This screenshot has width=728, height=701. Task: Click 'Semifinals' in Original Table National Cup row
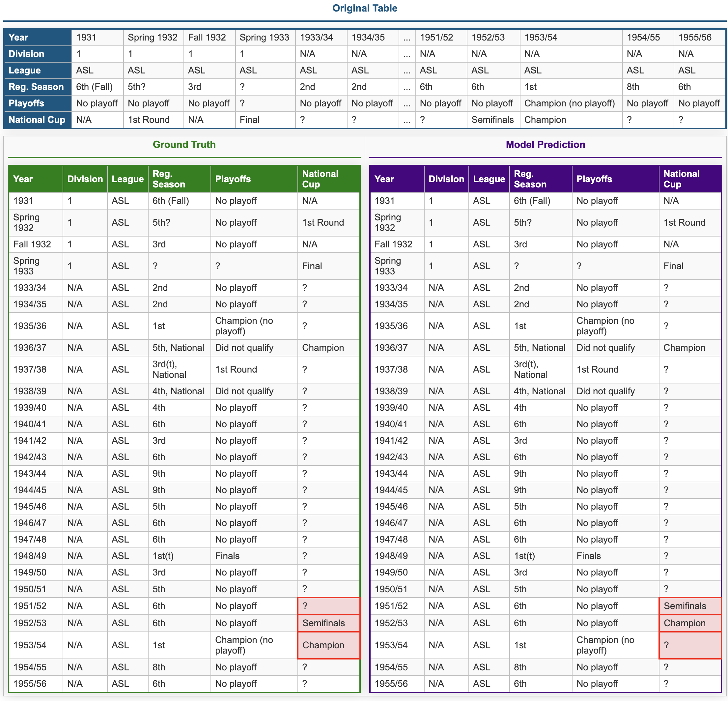[x=492, y=120]
